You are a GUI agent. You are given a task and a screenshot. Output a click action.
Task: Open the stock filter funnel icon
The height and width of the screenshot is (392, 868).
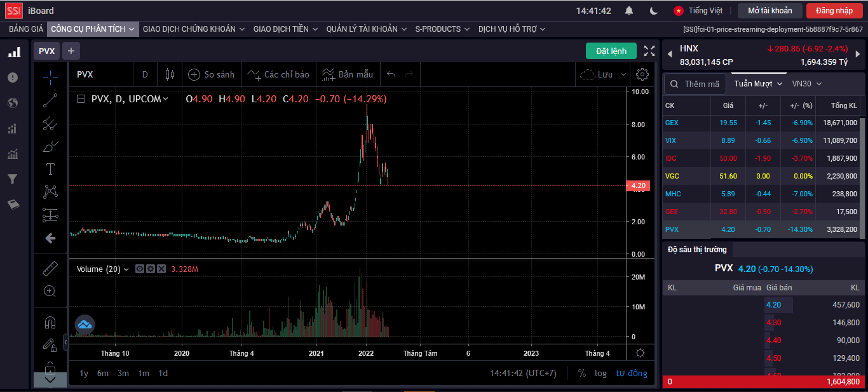click(x=13, y=179)
